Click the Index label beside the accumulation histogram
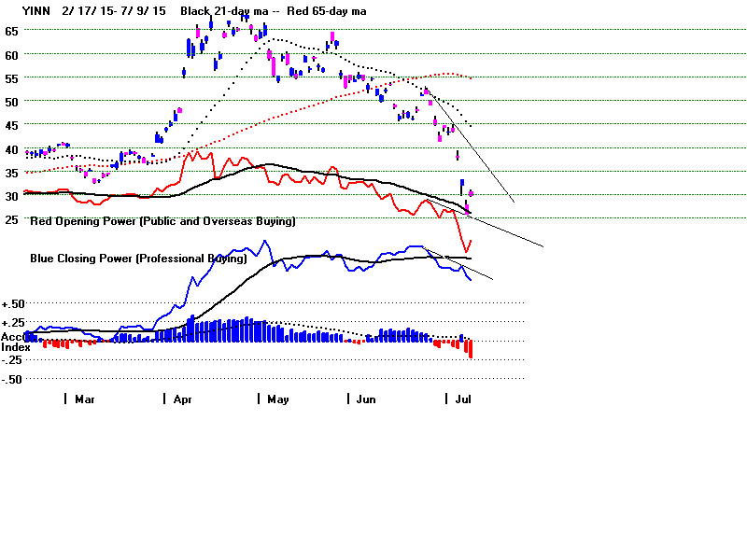747x560 pixels. pyautogui.click(x=16, y=346)
